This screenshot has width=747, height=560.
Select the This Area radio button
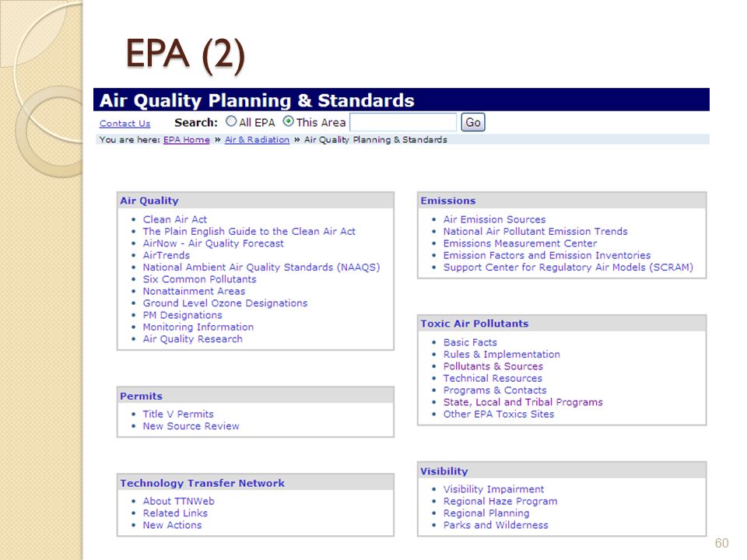[x=288, y=121]
